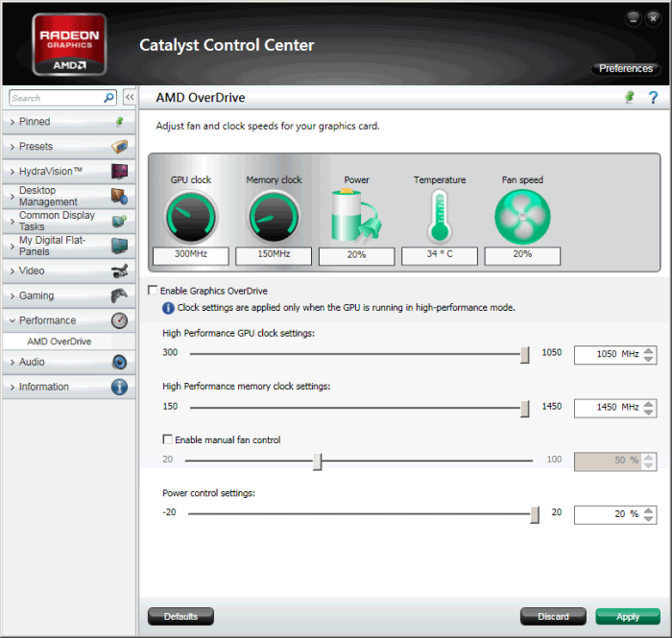The width and height of the screenshot is (672, 638).
Task: Click the Information icon in the sidebar
Action: point(120,387)
